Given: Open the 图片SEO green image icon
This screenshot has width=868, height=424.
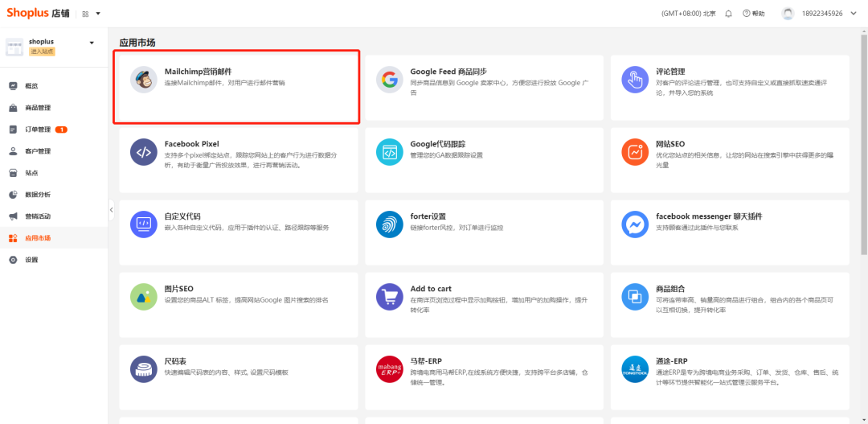Looking at the screenshot, I should pyautogui.click(x=144, y=297).
